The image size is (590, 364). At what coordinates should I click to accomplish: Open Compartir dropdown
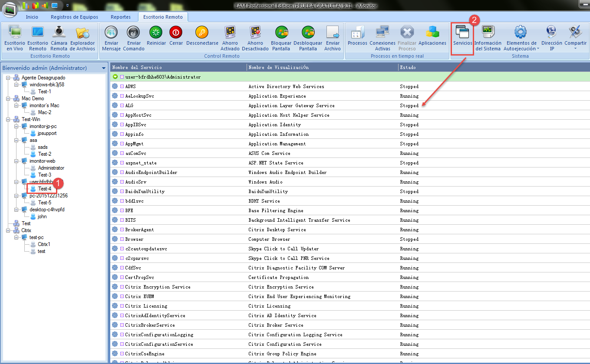(575, 37)
